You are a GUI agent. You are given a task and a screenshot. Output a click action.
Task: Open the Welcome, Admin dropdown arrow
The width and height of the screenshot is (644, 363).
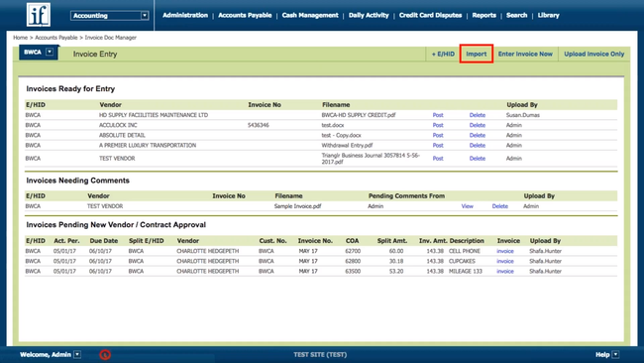click(x=77, y=354)
